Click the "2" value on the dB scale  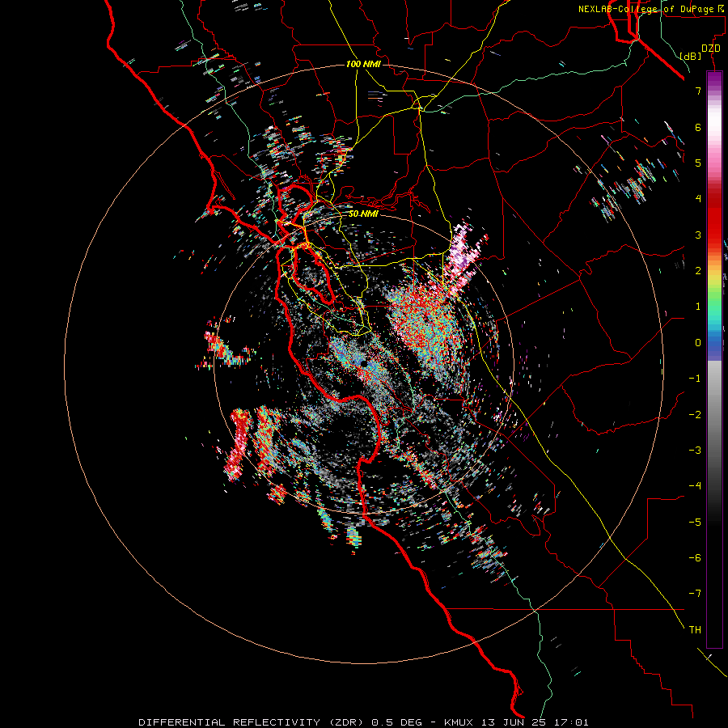pos(698,271)
